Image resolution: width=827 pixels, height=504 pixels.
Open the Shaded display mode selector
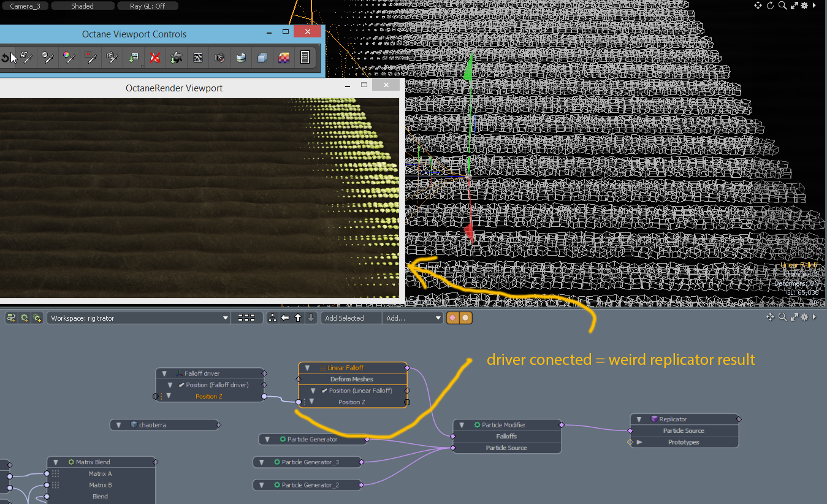83,6
